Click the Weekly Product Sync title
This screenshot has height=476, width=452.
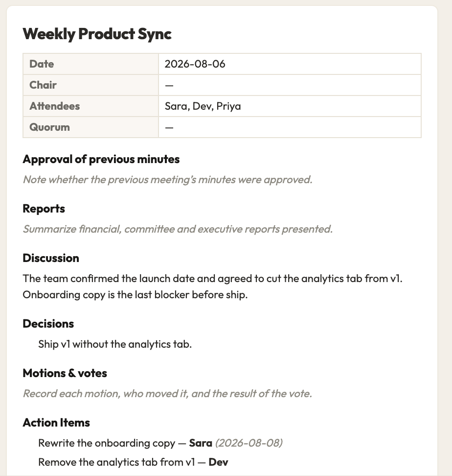97,34
